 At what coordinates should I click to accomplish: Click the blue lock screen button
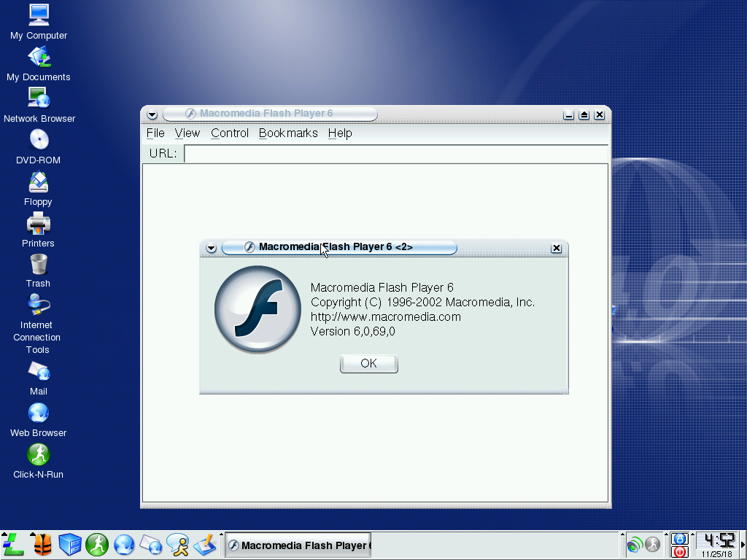pos(679,539)
